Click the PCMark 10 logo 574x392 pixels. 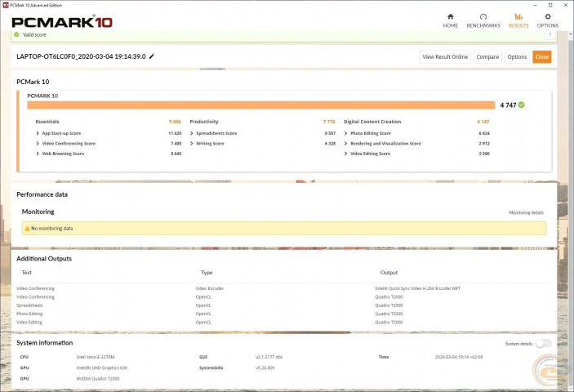(x=62, y=22)
